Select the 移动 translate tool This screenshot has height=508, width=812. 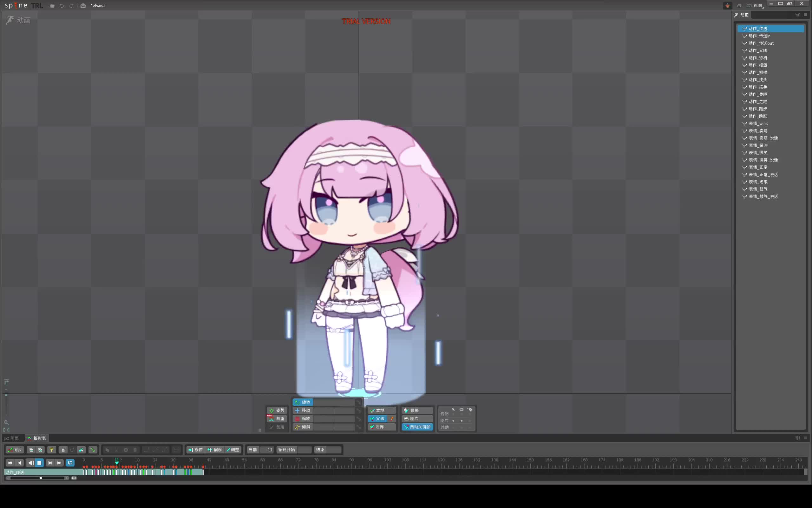pos(303,411)
